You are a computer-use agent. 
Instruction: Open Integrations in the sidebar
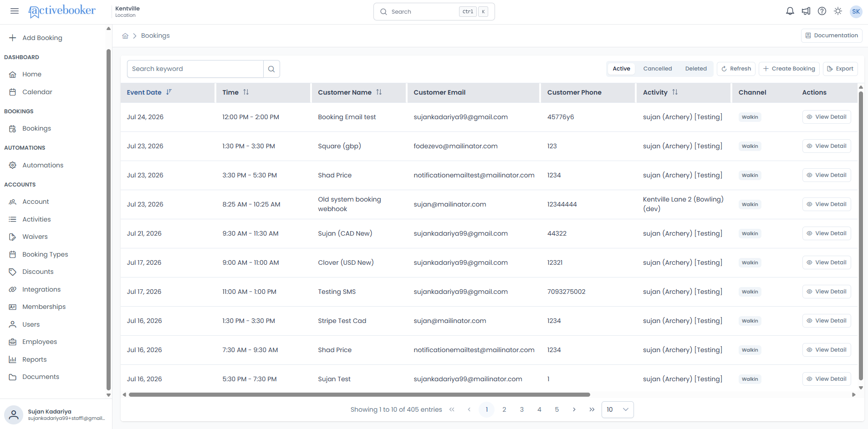click(x=41, y=289)
